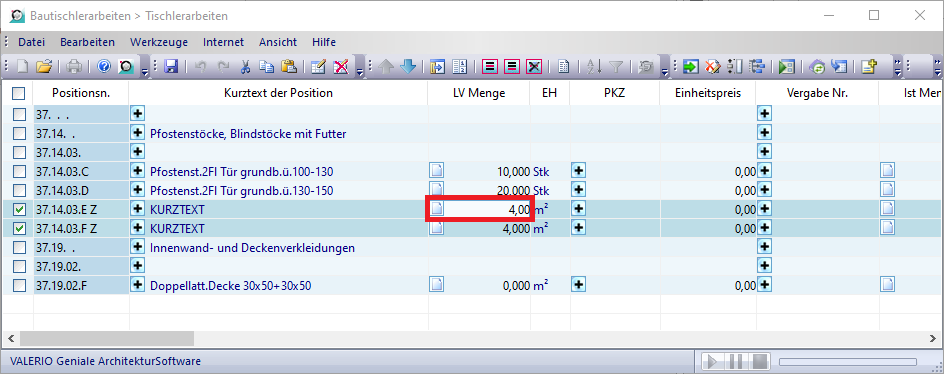Open overflow arrow after the Save toolbar group

point(359,72)
